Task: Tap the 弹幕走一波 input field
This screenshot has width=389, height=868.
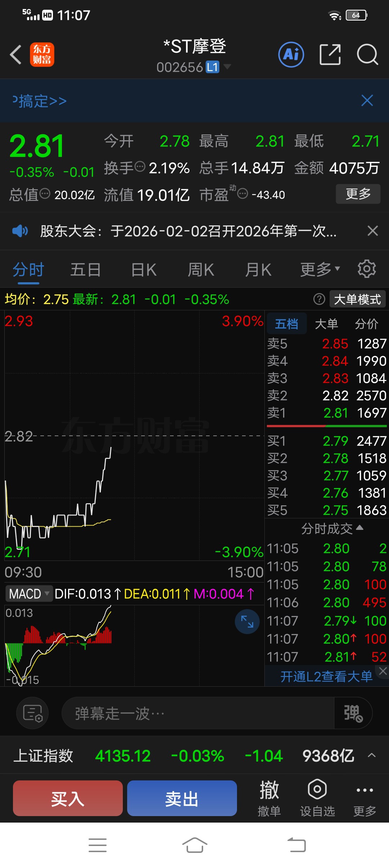Action: [x=198, y=713]
